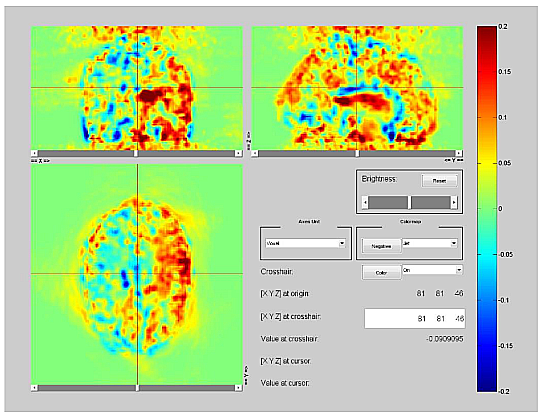The height and width of the screenshot is (419, 544).
Task: Click the Brightness slider handle
Action: tap(409, 203)
